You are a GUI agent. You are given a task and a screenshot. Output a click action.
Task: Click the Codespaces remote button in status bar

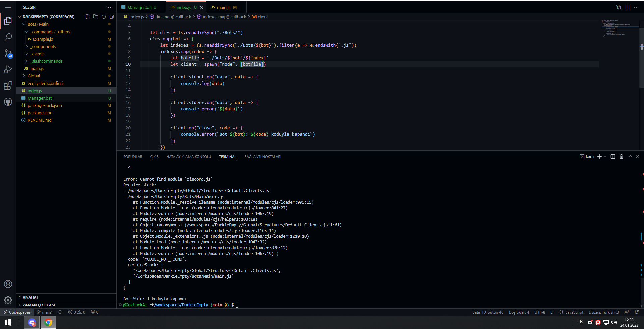point(17,312)
